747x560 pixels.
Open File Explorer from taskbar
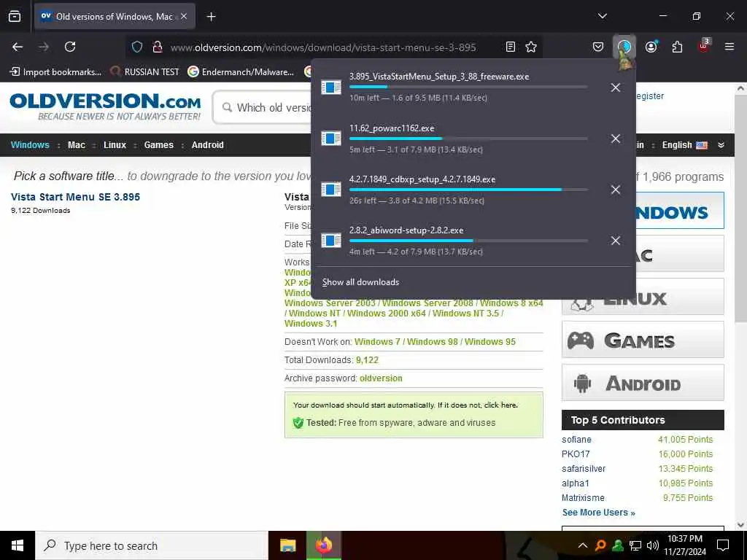point(287,545)
